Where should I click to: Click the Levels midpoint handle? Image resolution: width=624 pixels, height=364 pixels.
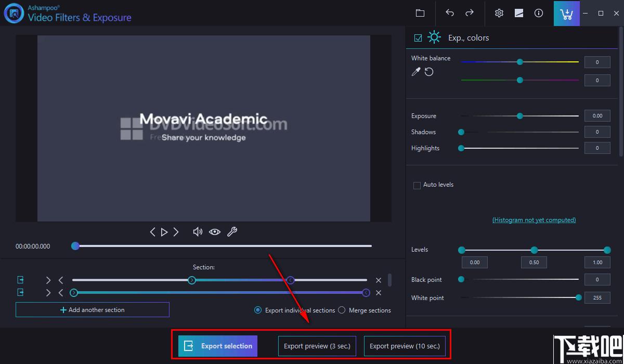click(534, 250)
